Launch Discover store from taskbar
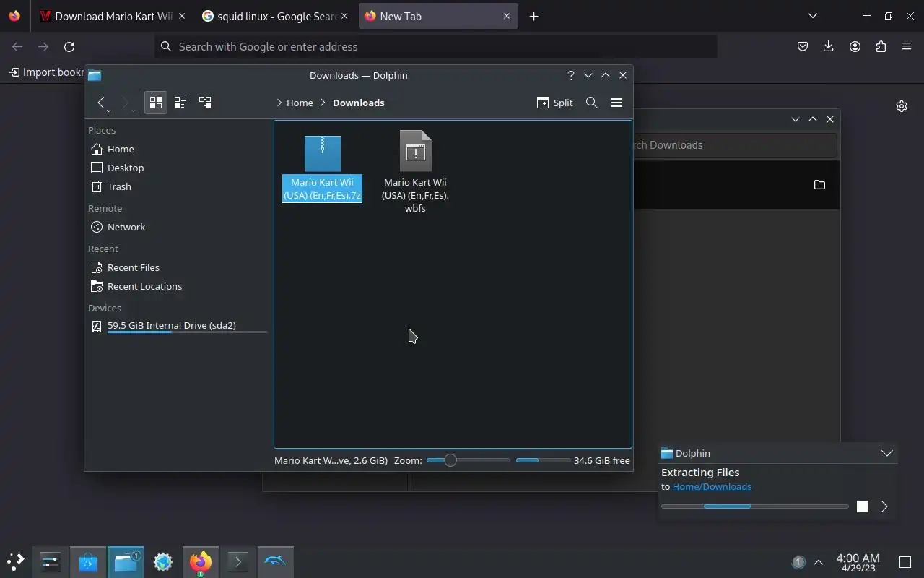This screenshot has height=578, width=924. tap(88, 561)
